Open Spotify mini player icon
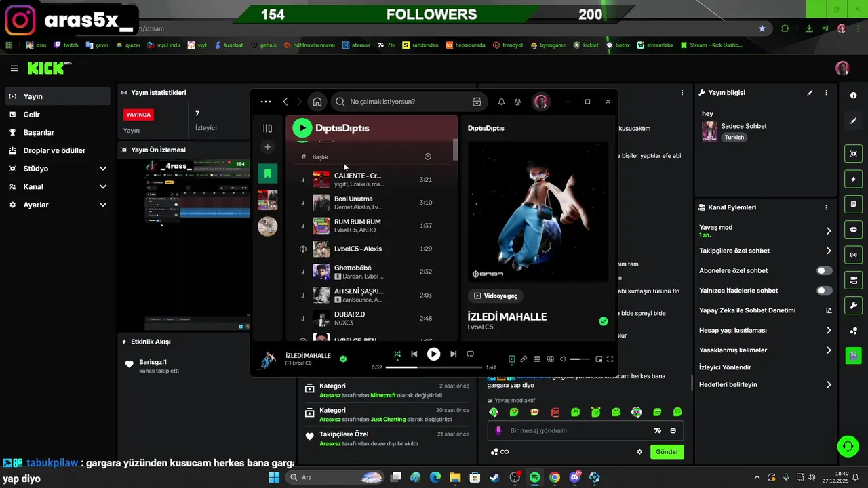The image size is (868, 488). pos(599,359)
